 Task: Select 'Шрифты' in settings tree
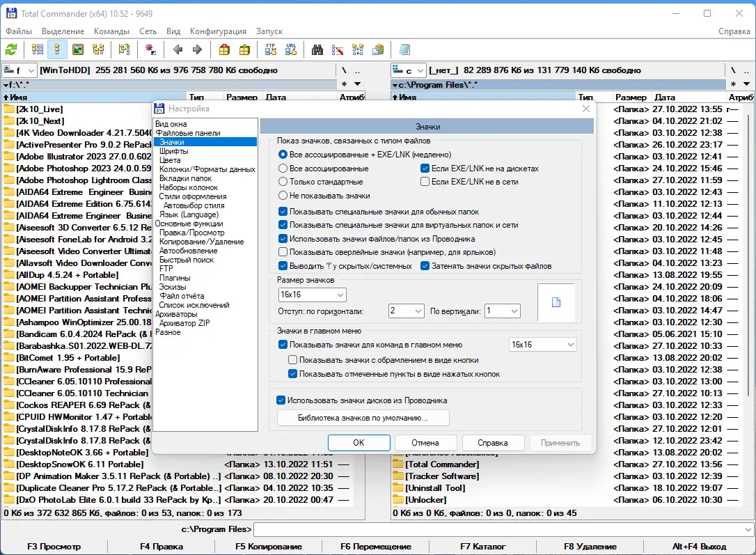tap(173, 151)
